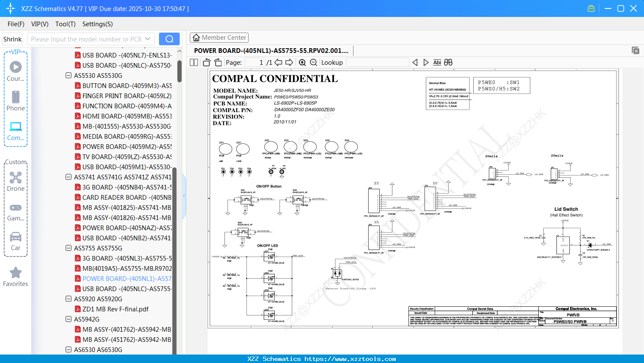Collapse the AS5530 AS5530G folder
The width and height of the screenshot is (644, 363).
(69, 75)
